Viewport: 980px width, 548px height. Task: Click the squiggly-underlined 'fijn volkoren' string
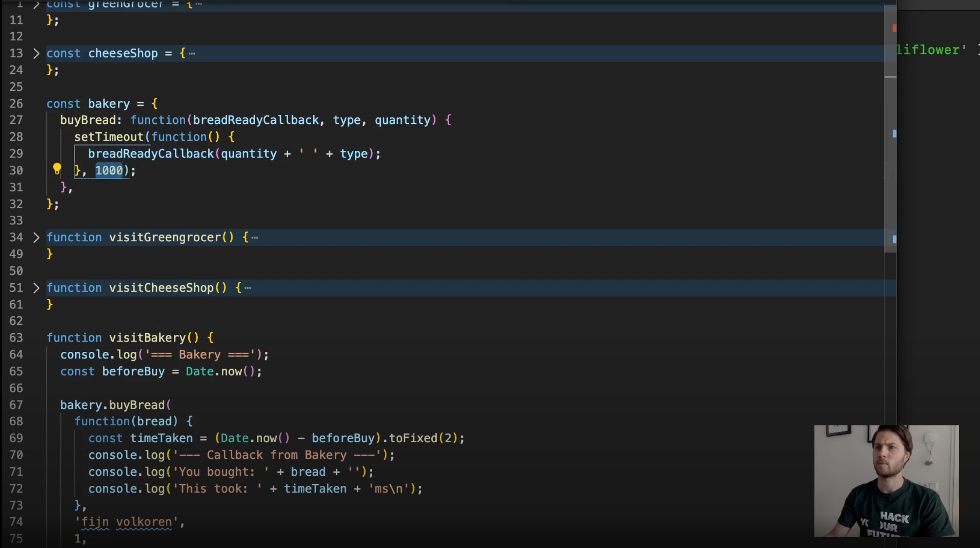coord(126,522)
